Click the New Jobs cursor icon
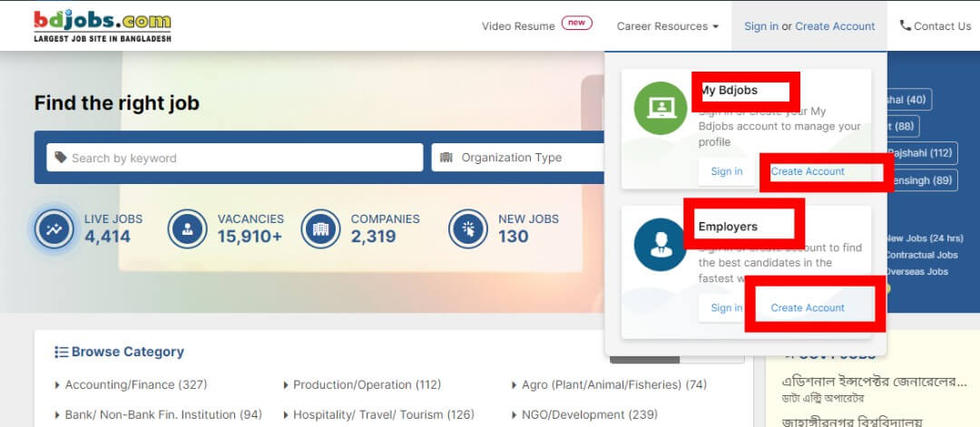Screen dimensions: 980x427 [468, 229]
